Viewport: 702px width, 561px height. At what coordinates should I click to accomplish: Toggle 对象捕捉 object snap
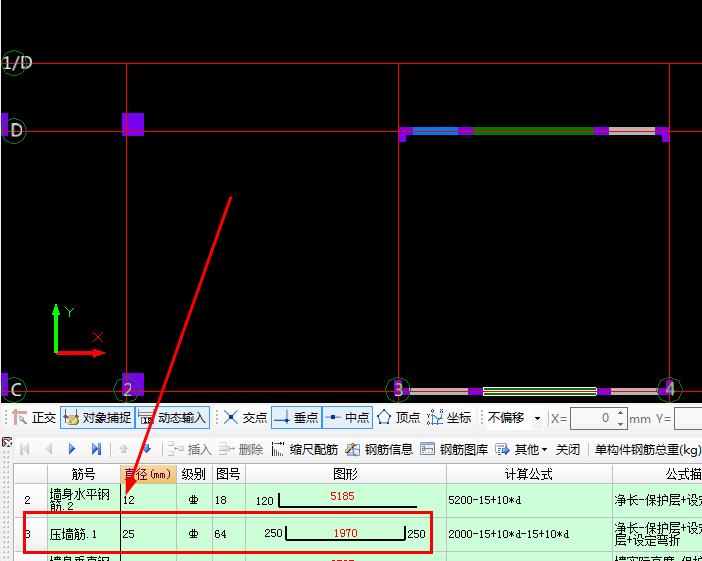[97, 418]
